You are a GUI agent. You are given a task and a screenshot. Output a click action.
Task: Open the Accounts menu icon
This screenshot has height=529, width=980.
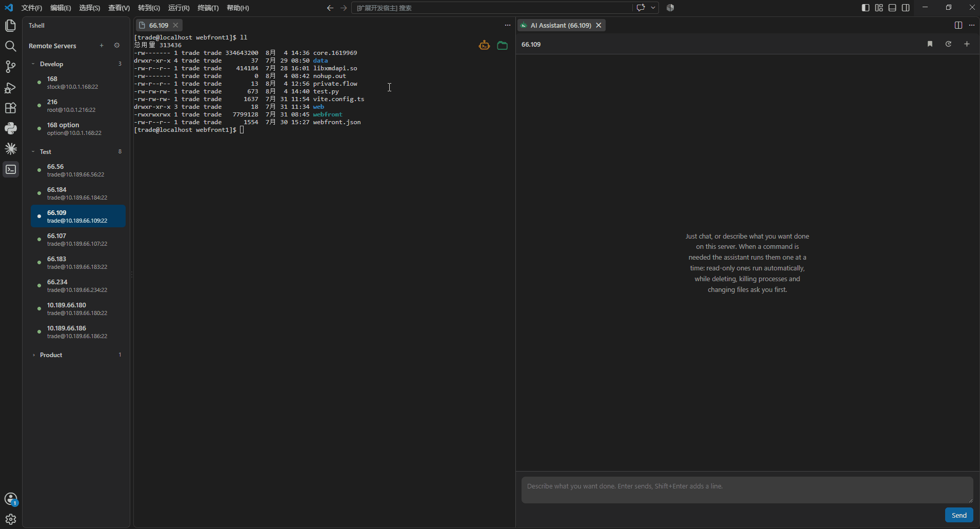10,499
